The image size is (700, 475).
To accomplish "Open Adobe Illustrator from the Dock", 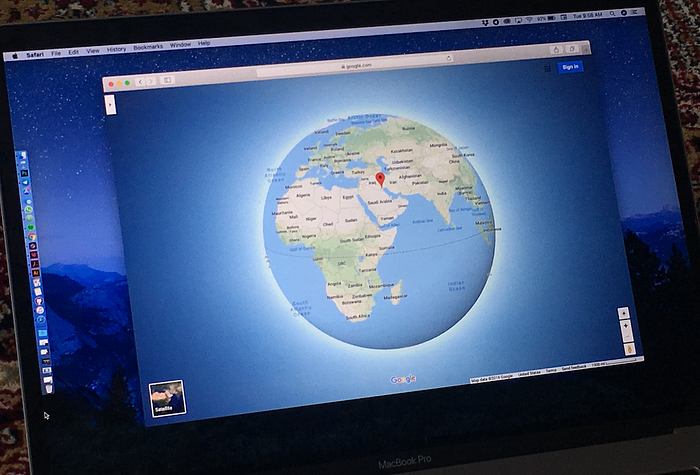I will click(x=36, y=273).
